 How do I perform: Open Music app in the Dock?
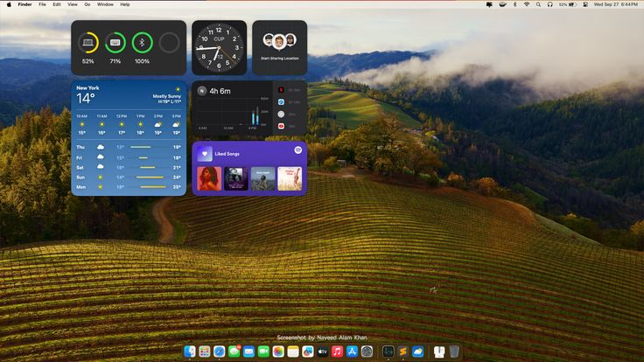pyautogui.click(x=337, y=352)
